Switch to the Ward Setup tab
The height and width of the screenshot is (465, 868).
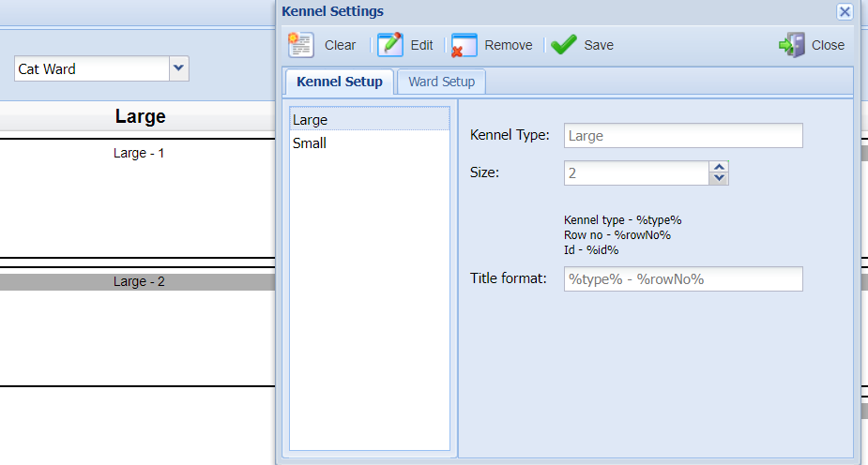(x=441, y=82)
